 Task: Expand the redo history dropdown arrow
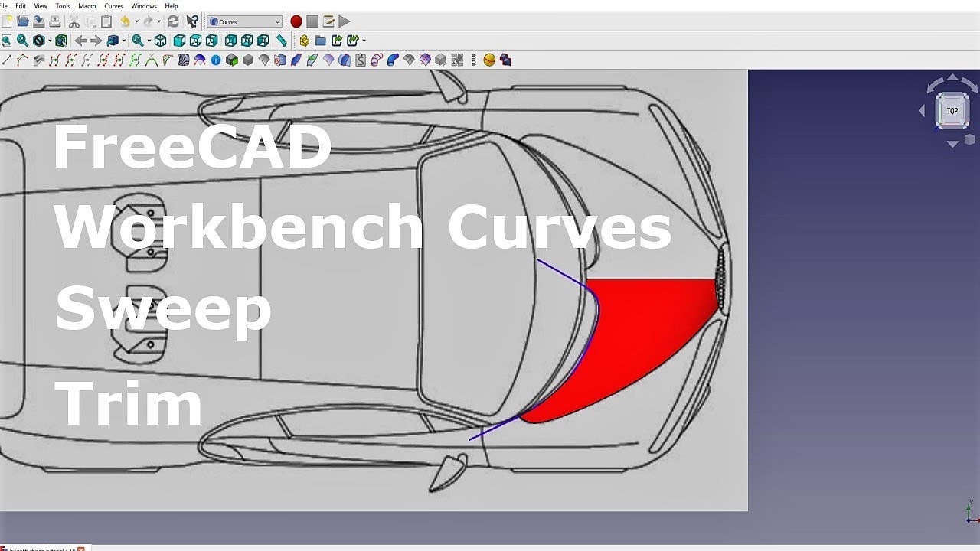[x=159, y=21]
